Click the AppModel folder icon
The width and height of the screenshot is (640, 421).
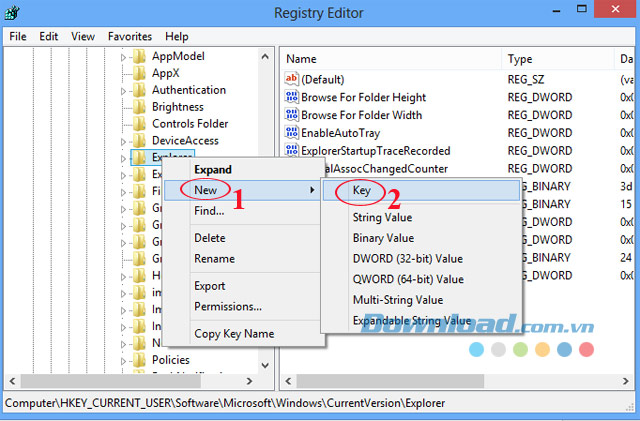(x=140, y=56)
